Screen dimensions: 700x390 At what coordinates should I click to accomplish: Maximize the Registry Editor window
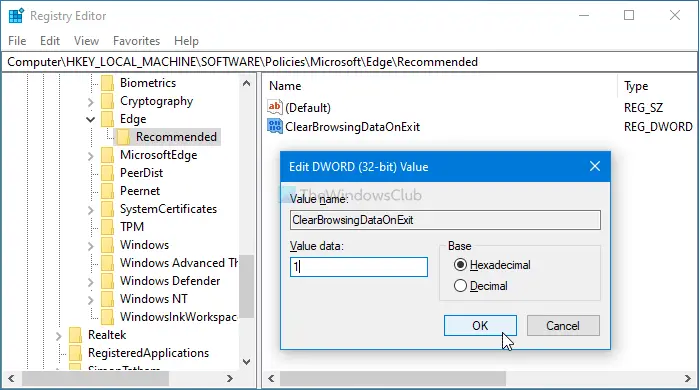pos(629,16)
